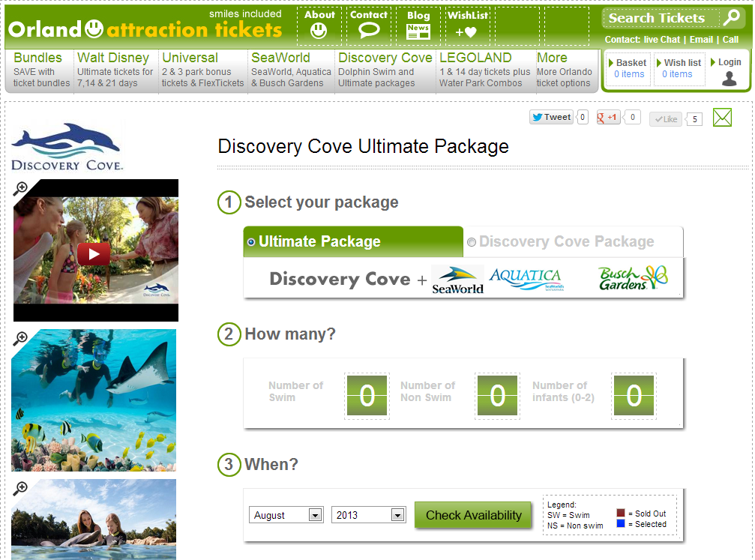The height and width of the screenshot is (560, 755).
Task: Click the Selected blue legend swatch
Action: 621,523
